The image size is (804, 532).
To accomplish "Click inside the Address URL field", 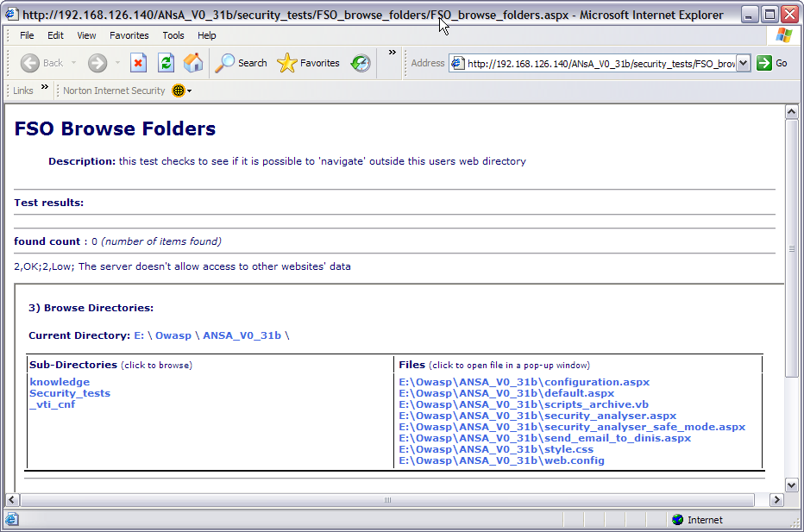I will point(600,63).
